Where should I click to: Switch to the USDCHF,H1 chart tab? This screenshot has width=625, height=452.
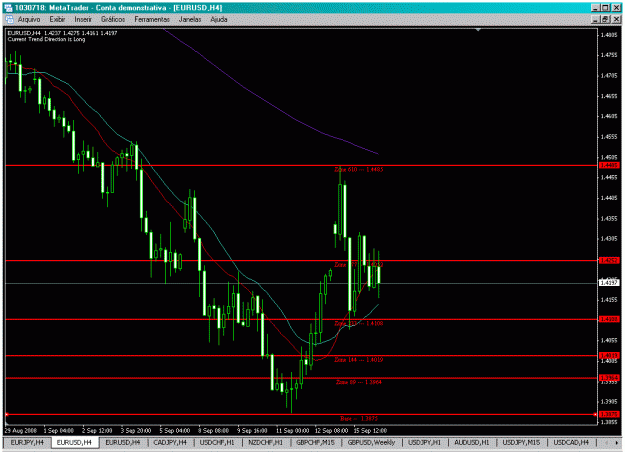coord(217,442)
